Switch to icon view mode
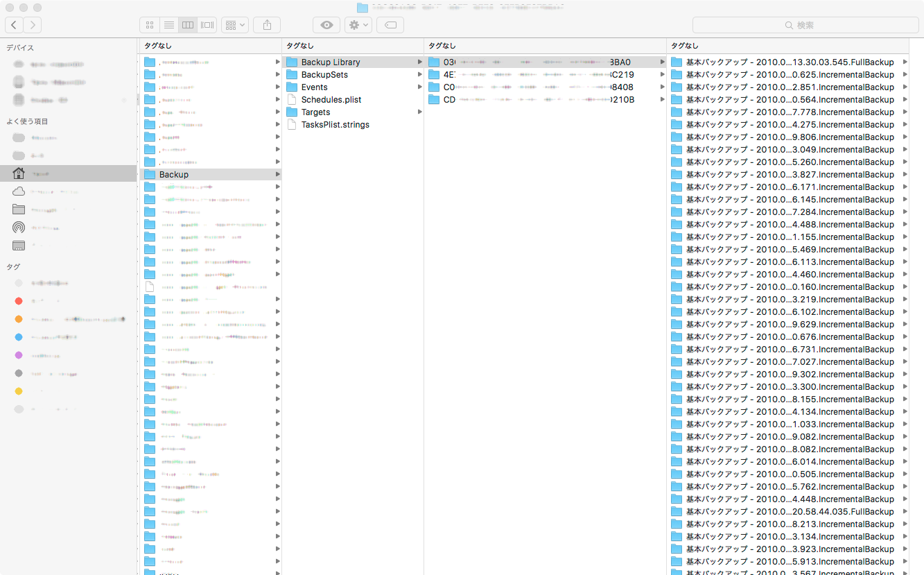The image size is (924, 575). pyautogui.click(x=149, y=25)
